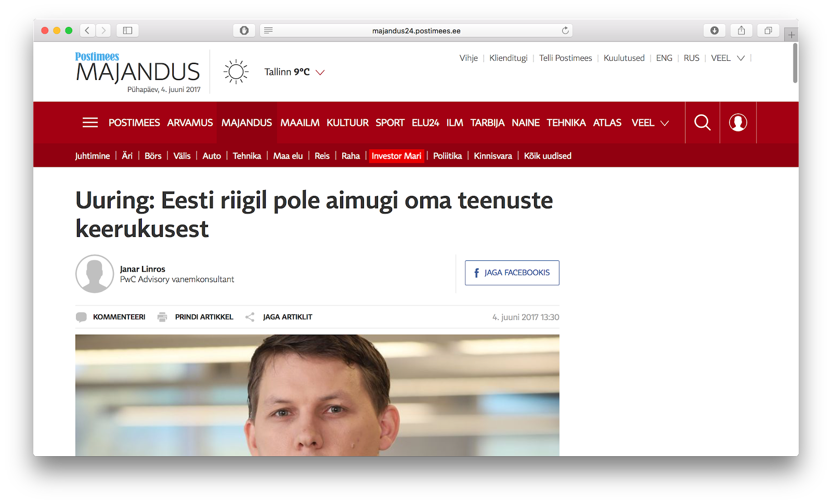The width and height of the screenshot is (832, 504).
Task: Switch site language to RUS
Action: point(692,58)
